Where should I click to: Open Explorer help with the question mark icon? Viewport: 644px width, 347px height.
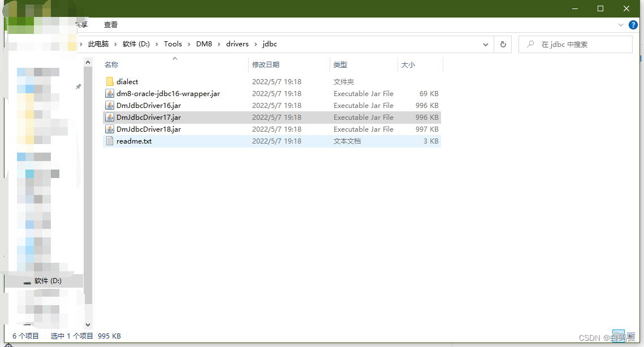[x=633, y=25]
